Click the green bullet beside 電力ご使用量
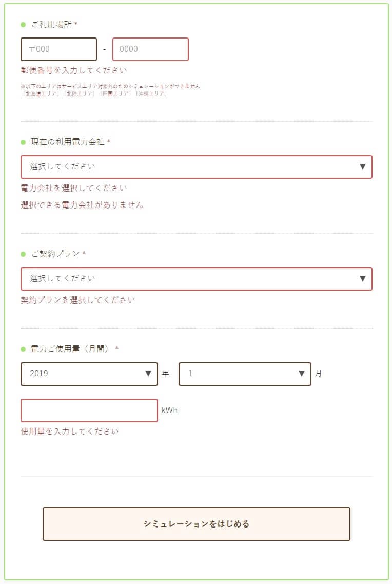The image size is (392, 584). pyautogui.click(x=23, y=349)
